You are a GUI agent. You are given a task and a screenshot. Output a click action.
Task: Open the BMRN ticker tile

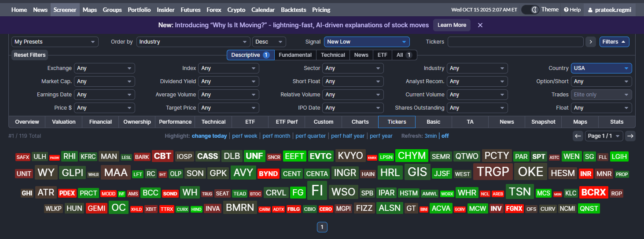(240, 207)
